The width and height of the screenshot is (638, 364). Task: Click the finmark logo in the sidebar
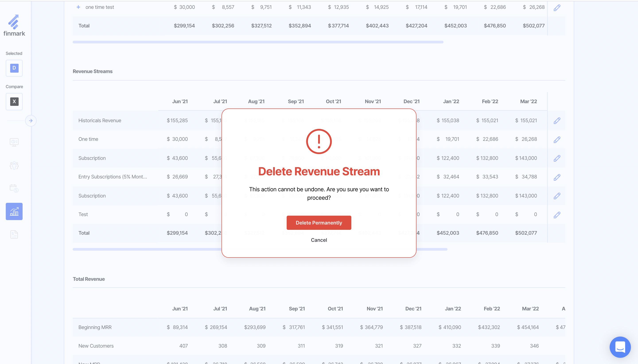coord(14,25)
